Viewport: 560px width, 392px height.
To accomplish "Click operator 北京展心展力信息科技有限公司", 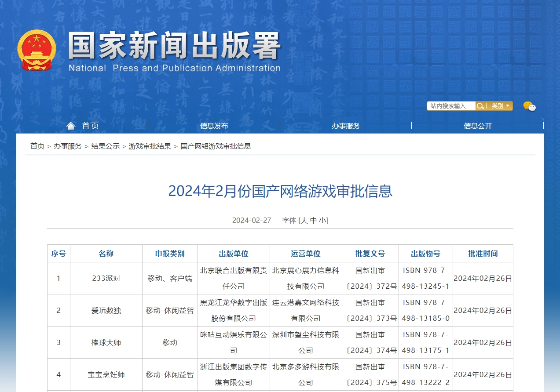I will tap(306, 279).
